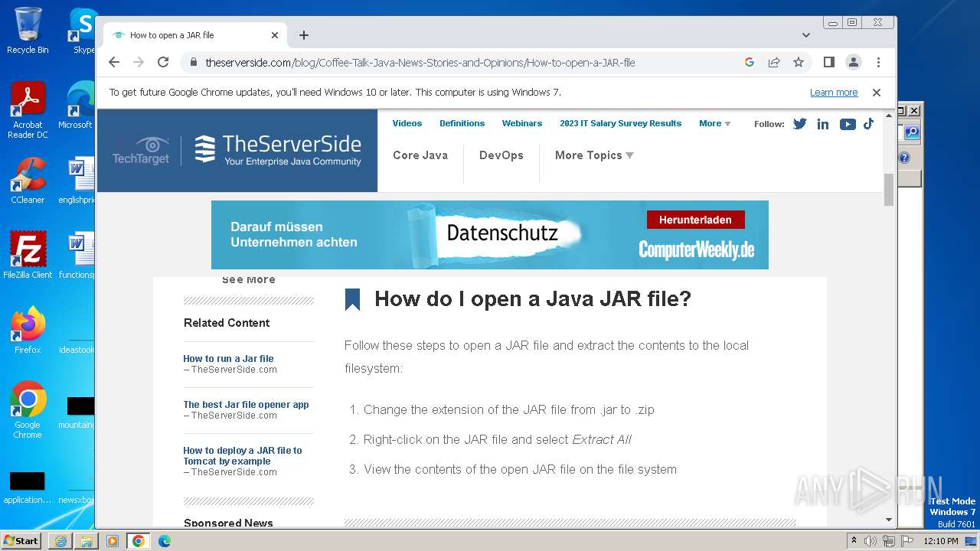Open media player in taskbar
The width and height of the screenshot is (980, 551).
point(113,541)
